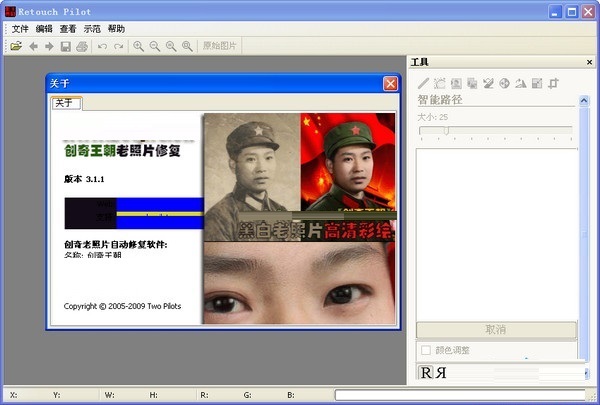This screenshot has height=405, width=600.
Task: Click 创奇王朝老照片修复 title text
Action: [122, 150]
